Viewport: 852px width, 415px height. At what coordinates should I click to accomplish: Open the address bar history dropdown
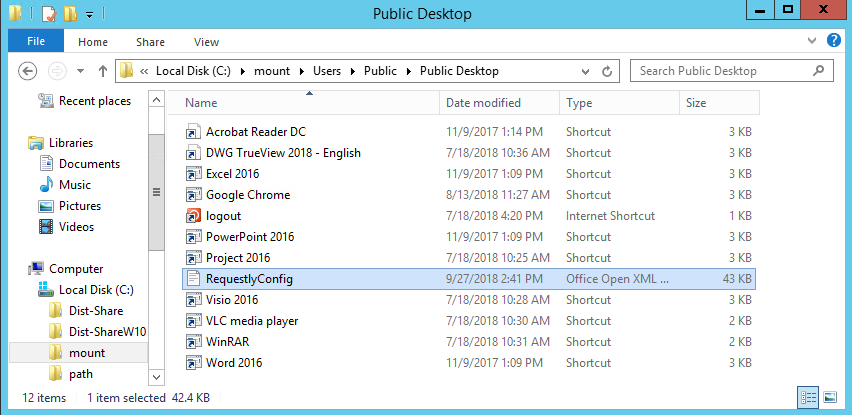pyautogui.click(x=585, y=71)
